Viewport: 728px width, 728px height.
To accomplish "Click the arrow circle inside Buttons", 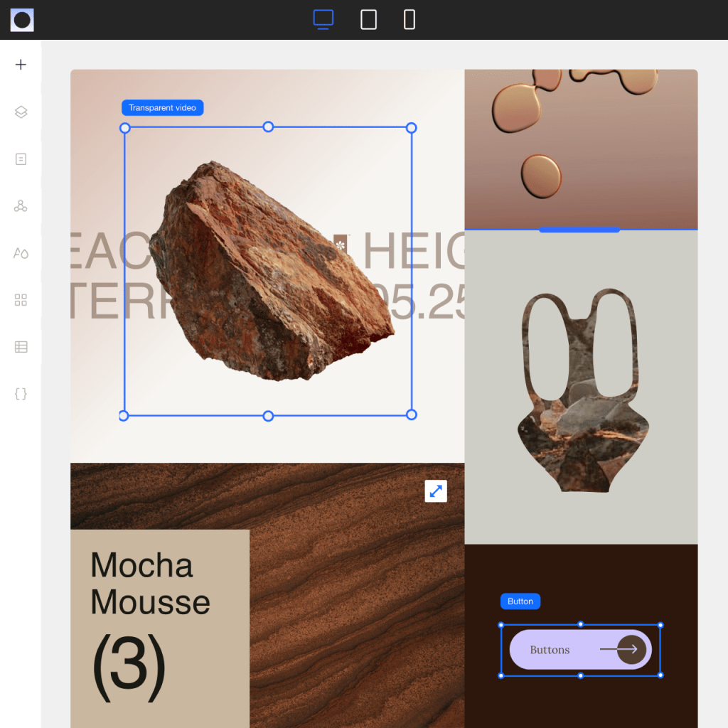I will click(x=631, y=650).
